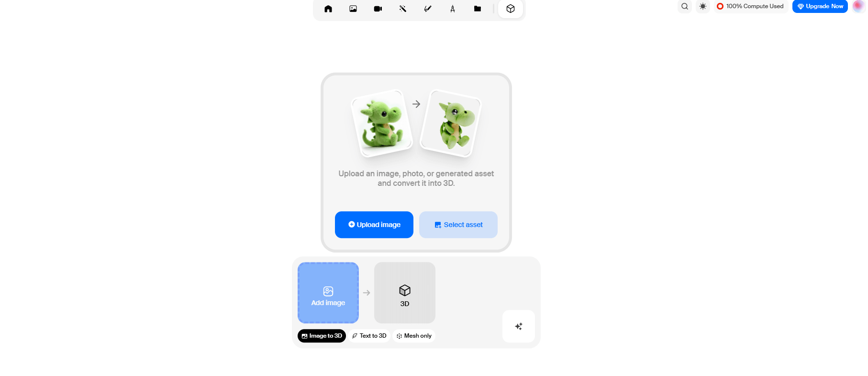This screenshot has height=376, width=868.
Task: Select the 3D output tile
Action: (x=405, y=293)
